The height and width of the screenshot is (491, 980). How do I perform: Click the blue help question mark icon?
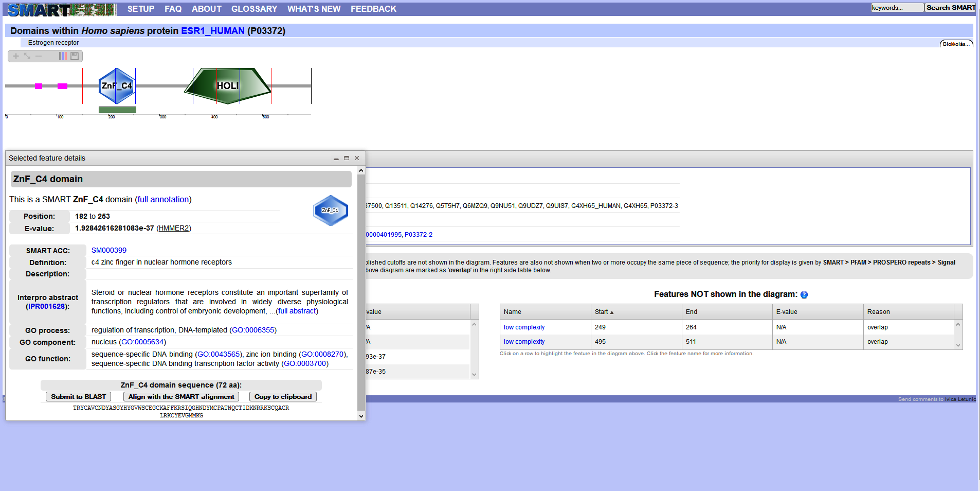pos(804,295)
